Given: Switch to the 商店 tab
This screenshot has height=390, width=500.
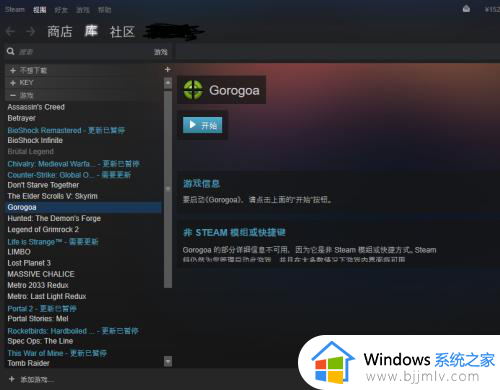Looking at the screenshot, I should pos(60,32).
